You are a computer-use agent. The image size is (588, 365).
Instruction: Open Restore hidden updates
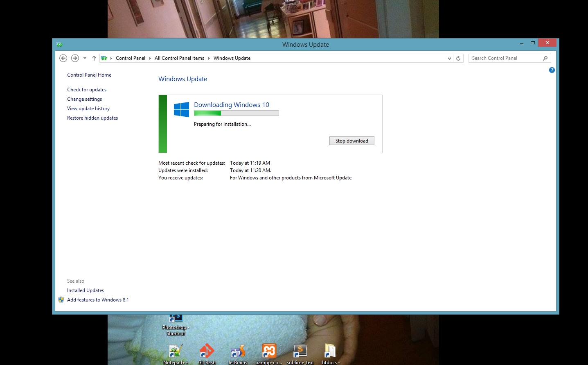point(92,118)
